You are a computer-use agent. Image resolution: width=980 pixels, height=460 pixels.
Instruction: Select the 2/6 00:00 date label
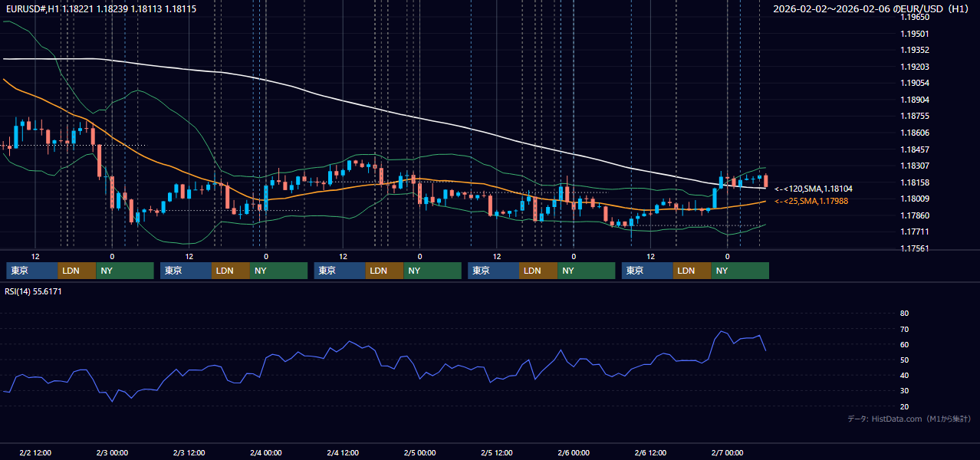[x=574, y=453]
